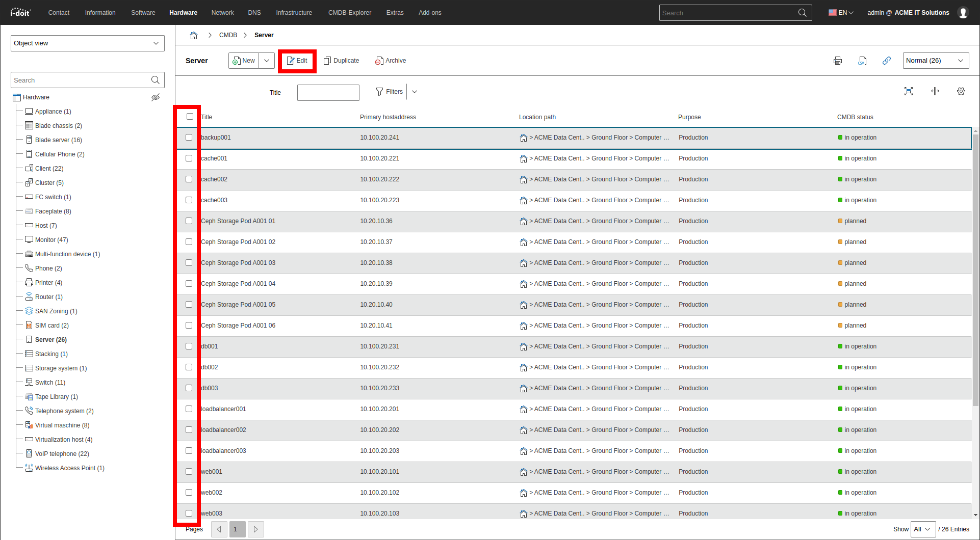Select Monitor (47) object type
This screenshot has height=540, width=980.
coord(51,240)
